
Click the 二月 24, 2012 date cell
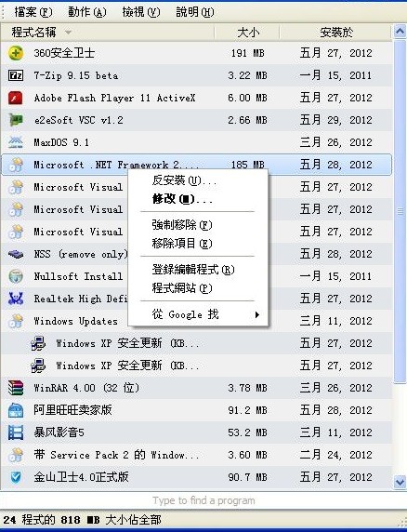pos(335,455)
